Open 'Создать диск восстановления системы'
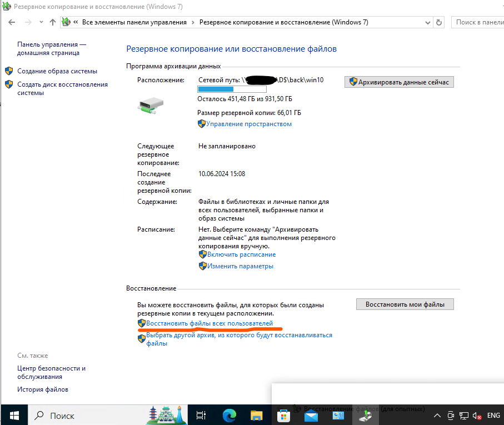The image size is (504, 425). [x=62, y=89]
